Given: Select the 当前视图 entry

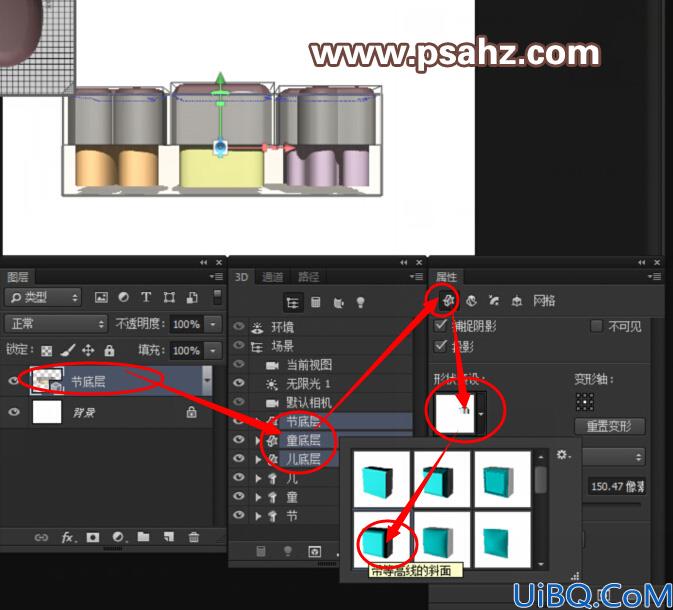Looking at the screenshot, I should (309, 364).
